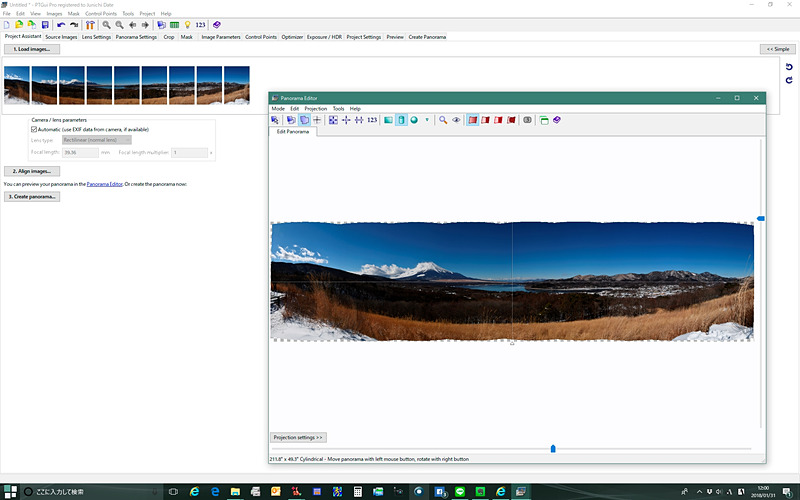
Task: Open the tools wrench icon in main toolbar
Action: [x=90, y=24]
